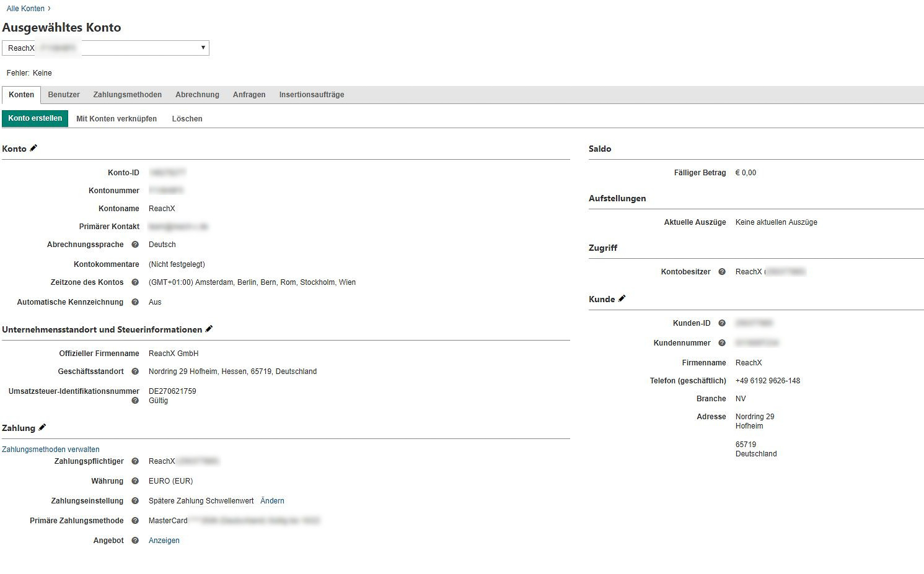Select the Offizieller Firmenname value ReachX GmbH
924x574 pixels.
[x=174, y=354]
